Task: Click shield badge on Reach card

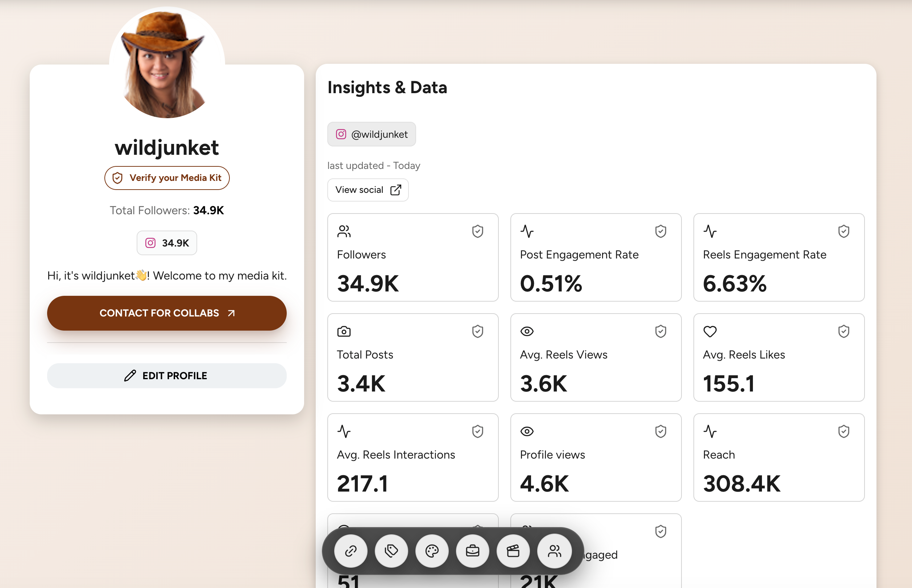Action: (843, 431)
